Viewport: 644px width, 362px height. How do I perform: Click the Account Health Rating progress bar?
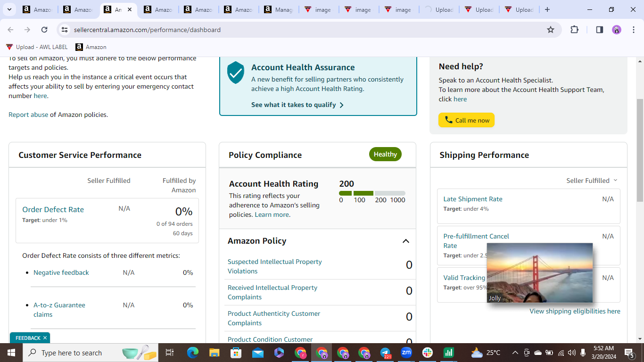[372, 193]
